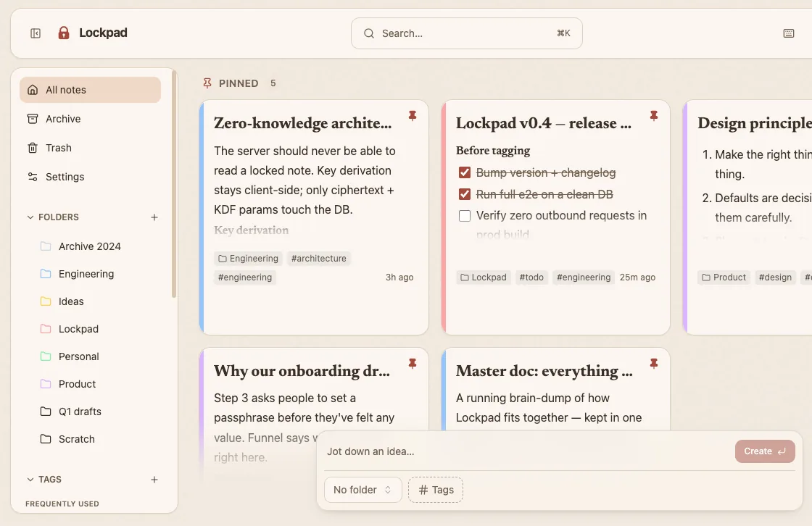Screen dimensions: 812x526
Task: Click the Settings sliders icon
Action: pos(33,177)
